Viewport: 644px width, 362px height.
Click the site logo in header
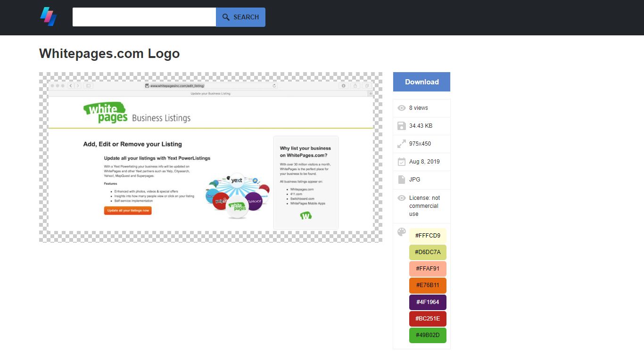(48, 16)
